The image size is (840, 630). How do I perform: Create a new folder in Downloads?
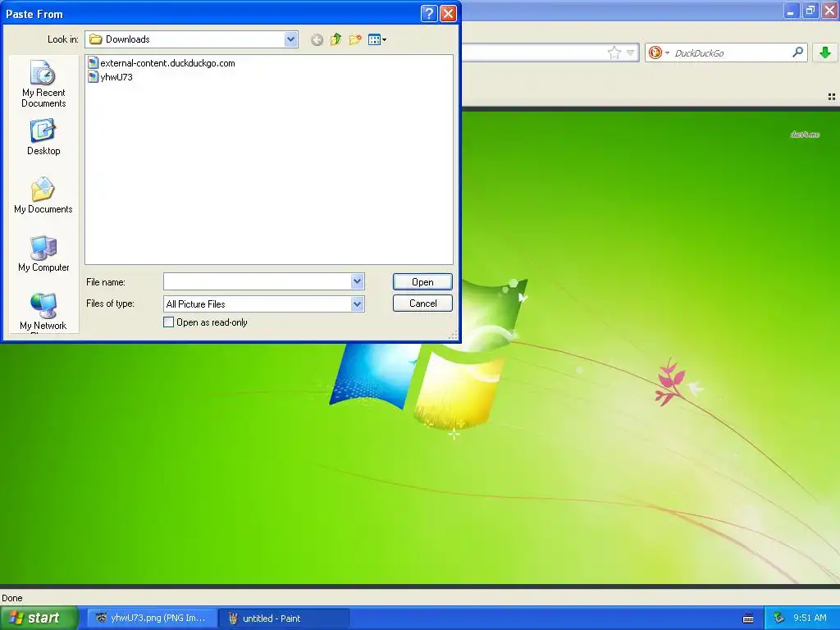pyautogui.click(x=355, y=39)
